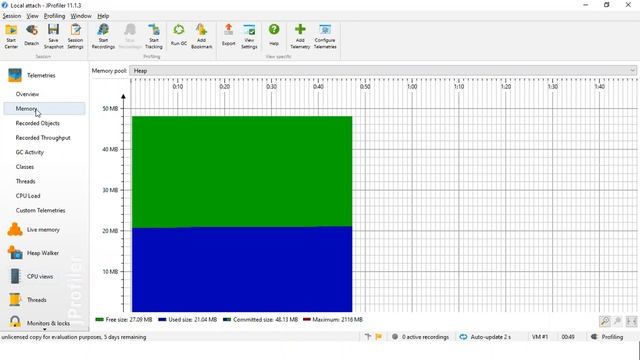The width and height of the screenshot is (640, 360).
Task: Open Monitors & locks section
Action: pos(48,323)
